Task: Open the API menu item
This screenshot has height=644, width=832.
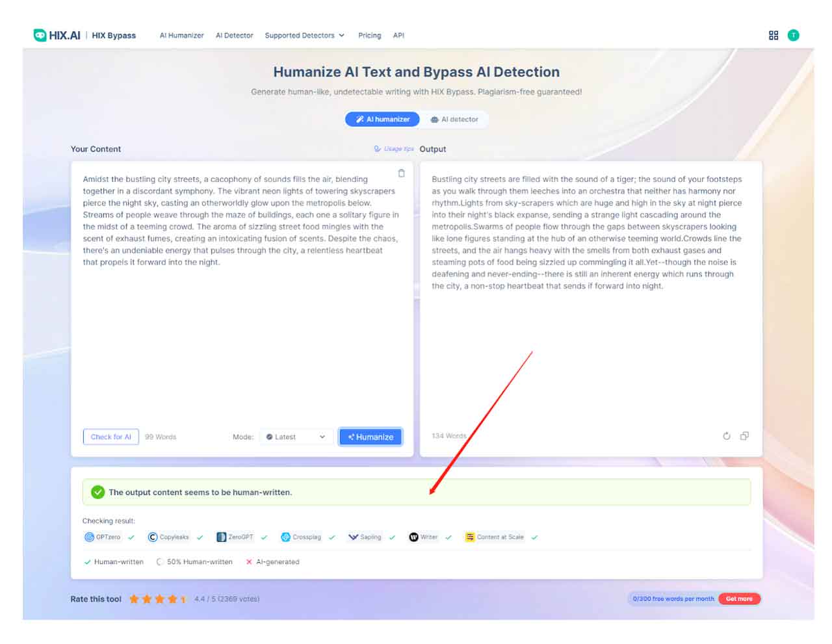Action: [x=398, y=36]
